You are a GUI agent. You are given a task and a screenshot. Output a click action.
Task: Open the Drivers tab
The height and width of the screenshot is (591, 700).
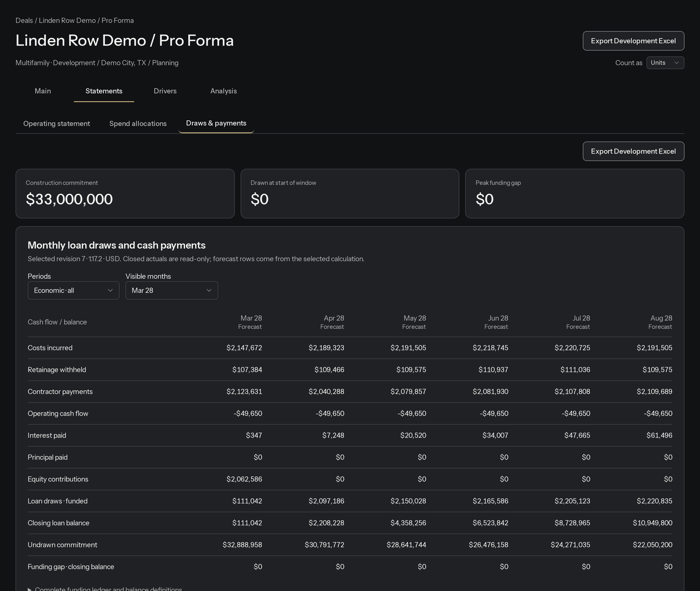(165, 91)
